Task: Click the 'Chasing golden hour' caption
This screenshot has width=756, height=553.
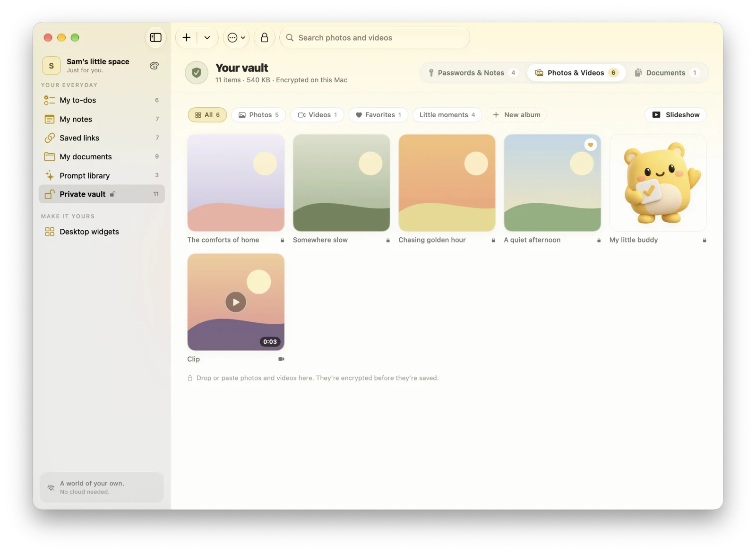Action: click(x=432, y=240)
